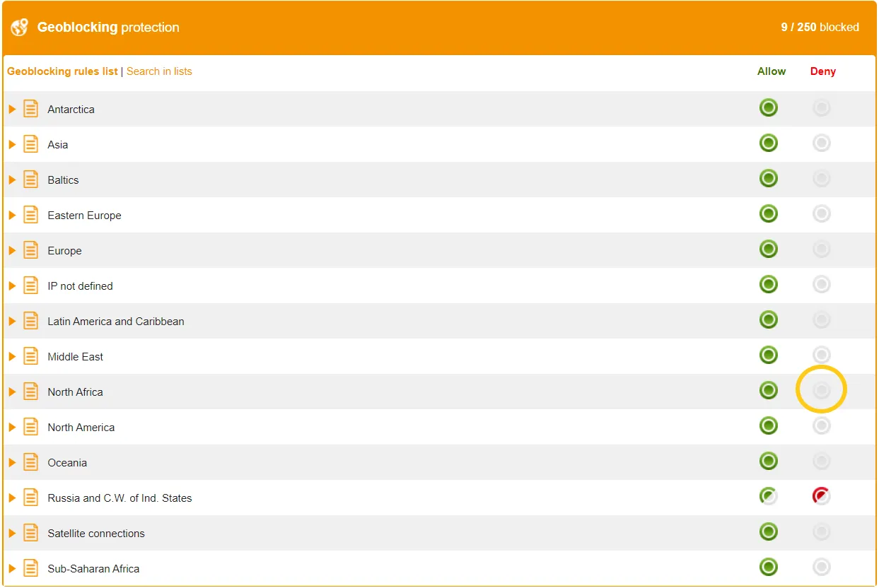Screen dimensions: 879x588
Task: Expand the Asia group arrow
Action: click(12, 144)
